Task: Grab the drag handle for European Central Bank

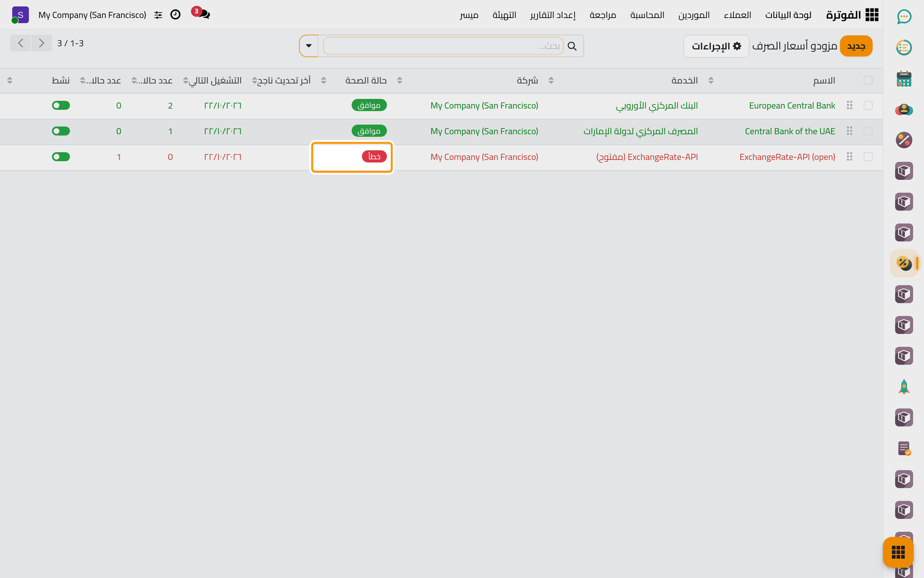Action: [x=849, y=105]
